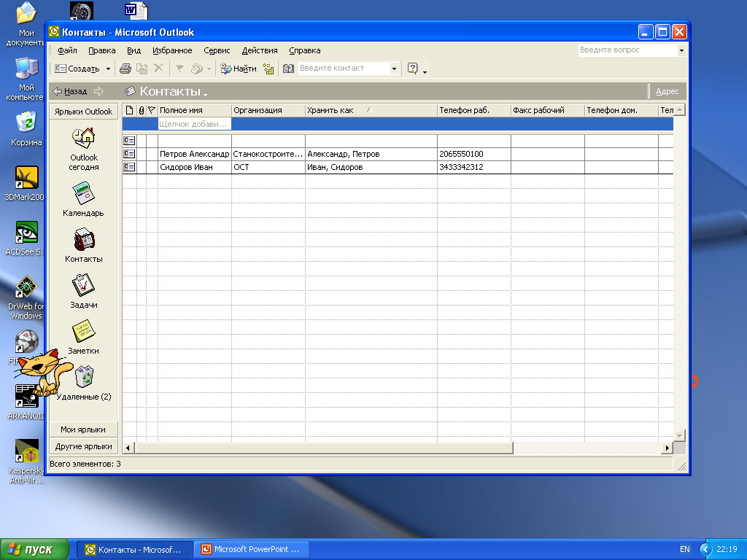This screenshot has width=747, height=560.
Task: Expand the Введите контакт dropdown arrow
Action: point(394,69)
